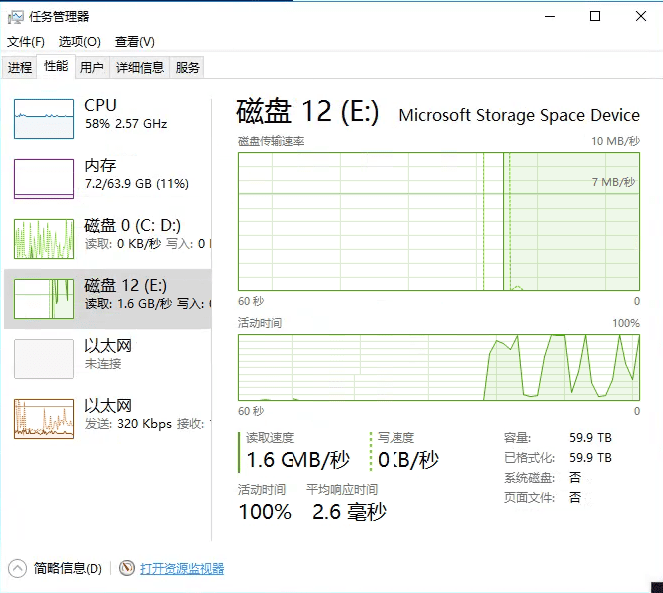Select the CPU usage mini graph thumbnail
The image size is (663, 593).
pyautogui.click(x=44, y=119)
